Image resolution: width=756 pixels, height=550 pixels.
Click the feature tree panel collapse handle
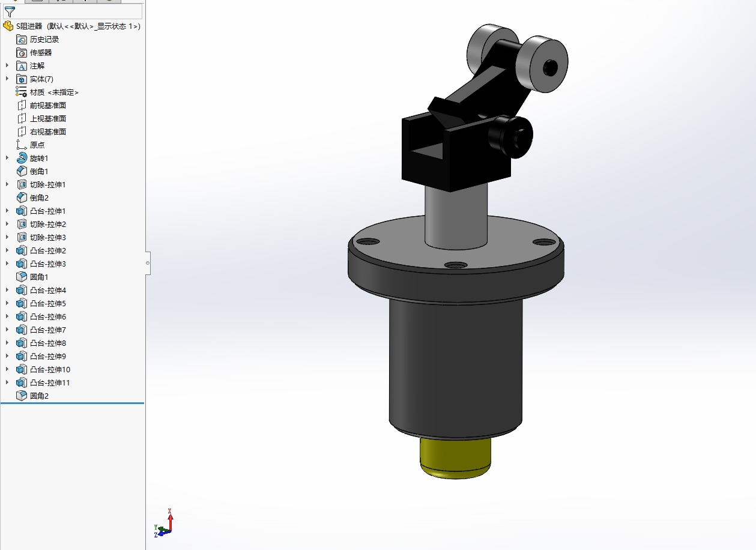pos(148,263)
